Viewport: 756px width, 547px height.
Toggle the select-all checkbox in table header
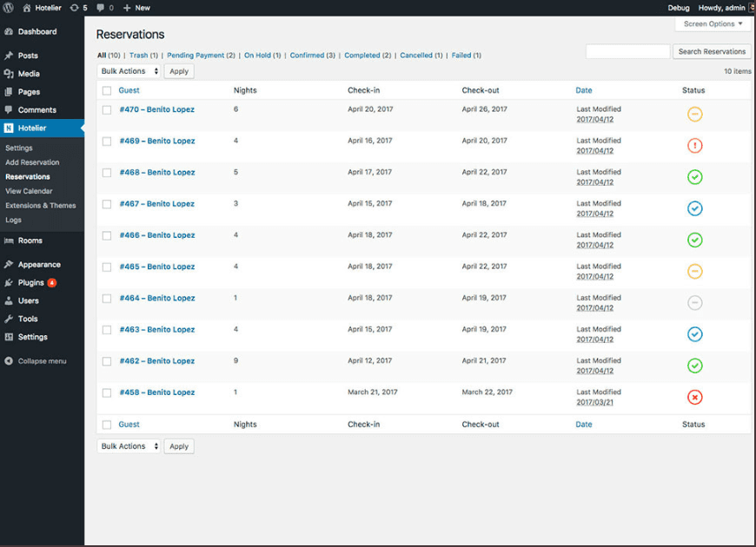(x=107, y=90)
